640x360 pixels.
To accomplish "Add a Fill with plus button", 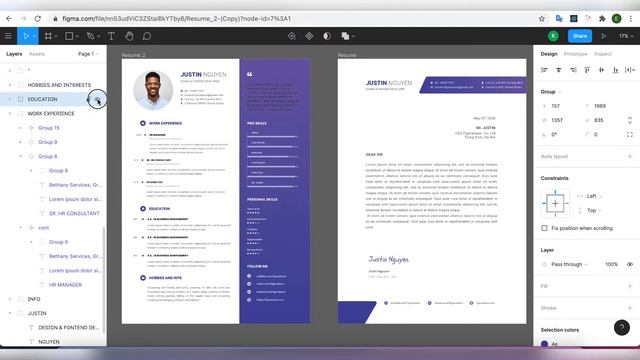I will click(x=630, y=286).
